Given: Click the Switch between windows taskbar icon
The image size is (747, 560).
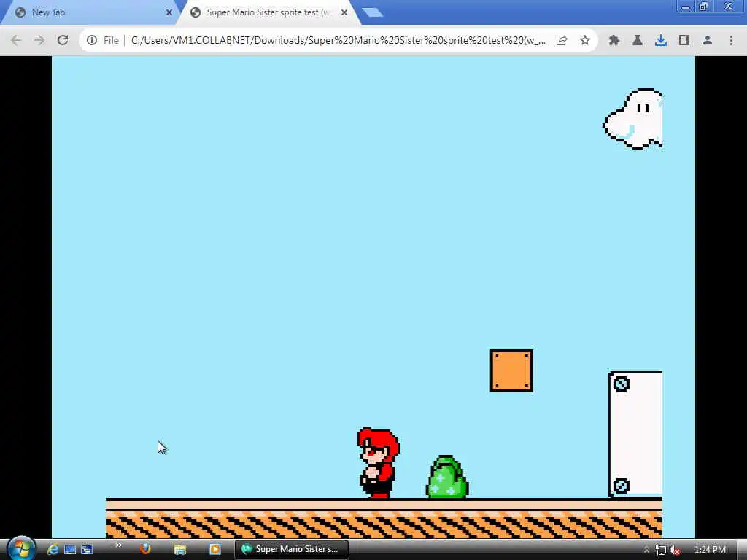Looking at the screenshot, I should 87,549.
